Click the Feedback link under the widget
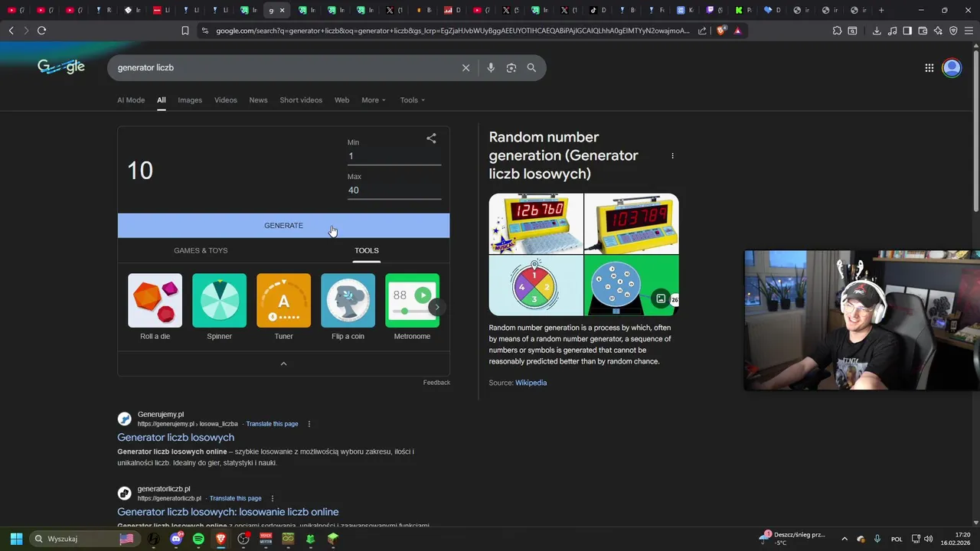980x551 pixels. click(436, 383)
